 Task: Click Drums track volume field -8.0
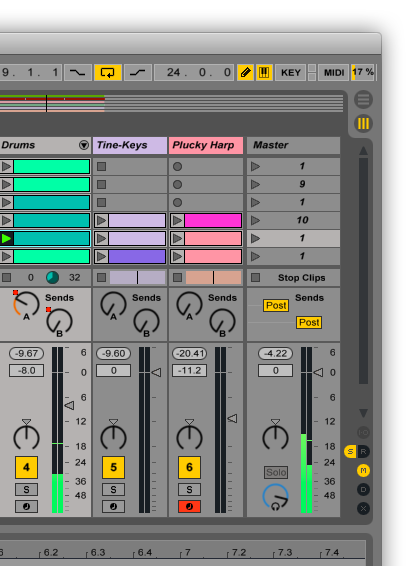[26, 371]
